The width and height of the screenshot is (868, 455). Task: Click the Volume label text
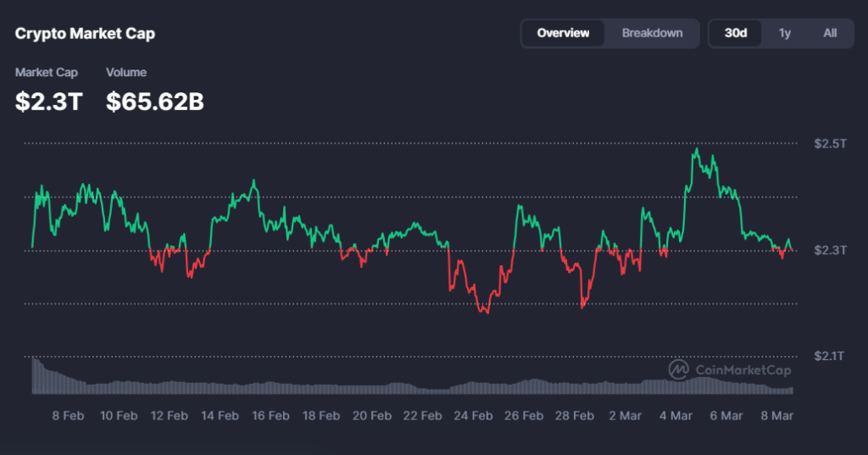coord(126,73)
